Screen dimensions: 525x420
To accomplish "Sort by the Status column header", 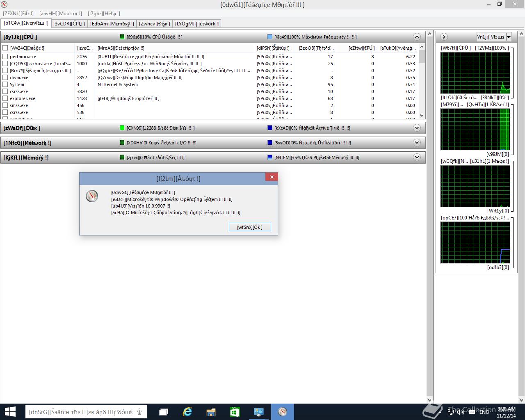I will (x=274, y=48).
